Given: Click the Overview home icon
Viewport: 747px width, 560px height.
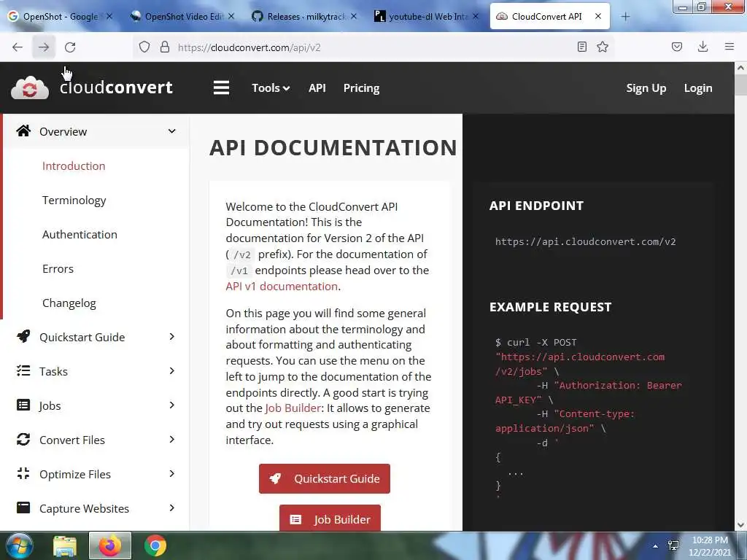Looking at the screenshot, I should click(x=23, y=131).
